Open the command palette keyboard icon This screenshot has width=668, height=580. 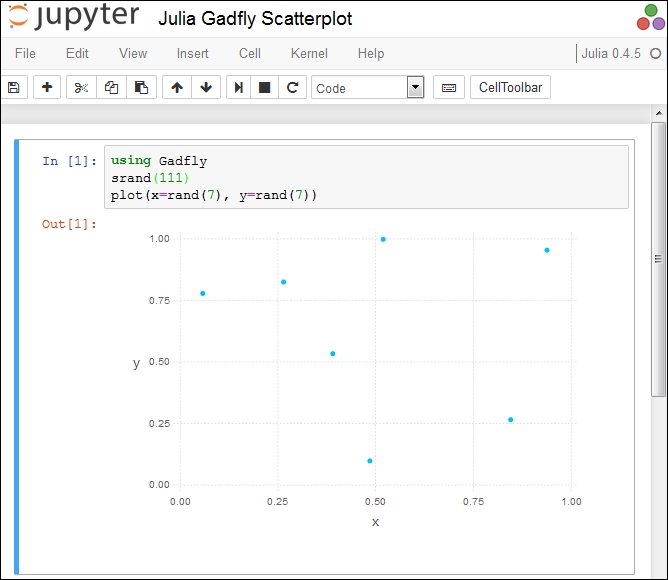pos(449,87)
